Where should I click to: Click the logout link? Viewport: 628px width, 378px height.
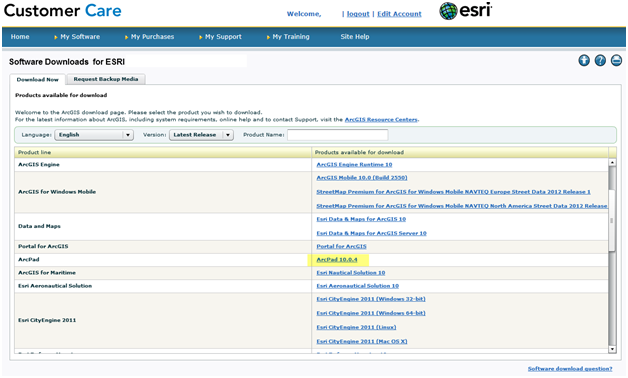pyautogui.click(x=358, y=14)
